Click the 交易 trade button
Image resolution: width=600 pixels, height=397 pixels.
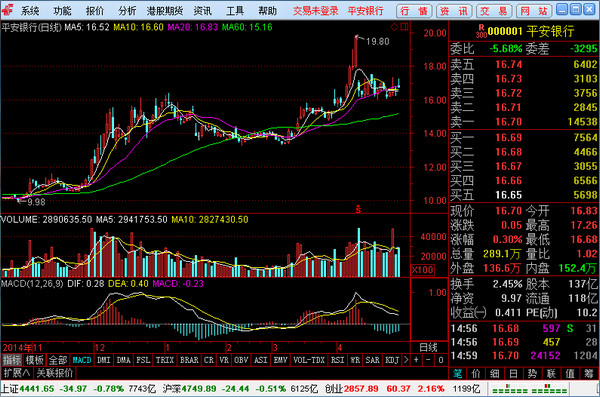coord(495,11)
